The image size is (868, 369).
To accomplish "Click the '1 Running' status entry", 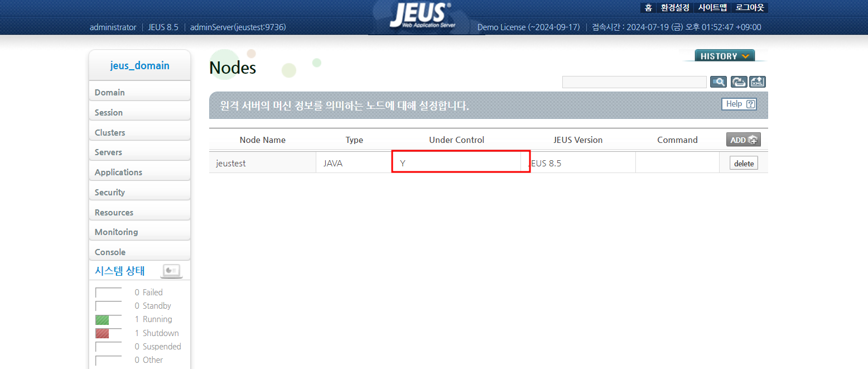I will point(153,319).
